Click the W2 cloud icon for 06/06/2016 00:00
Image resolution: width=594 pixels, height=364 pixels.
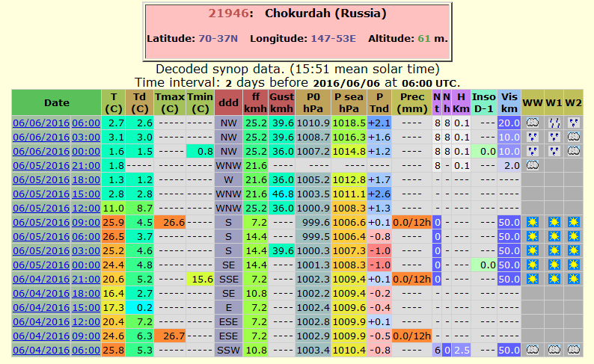click(574, 151)
